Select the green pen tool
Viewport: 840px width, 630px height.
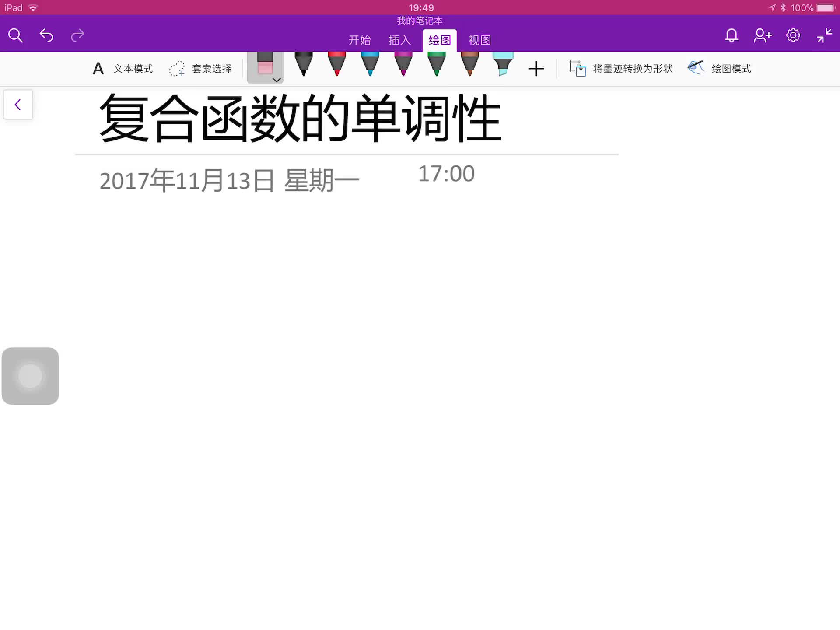click(x=436, y=66)
